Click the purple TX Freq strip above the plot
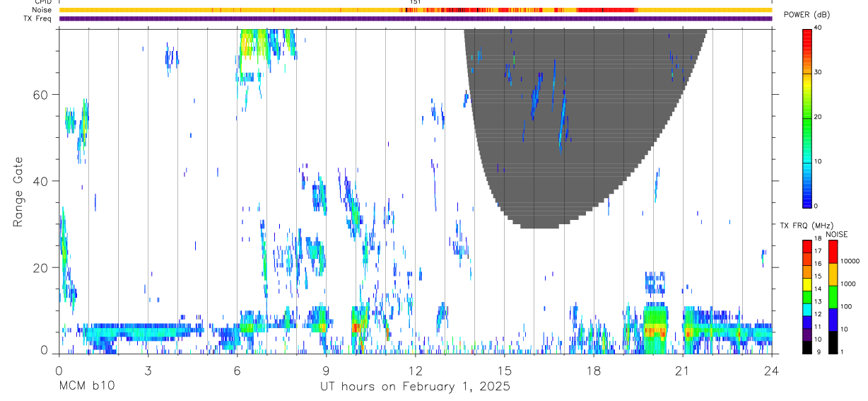 coord(415,18)
